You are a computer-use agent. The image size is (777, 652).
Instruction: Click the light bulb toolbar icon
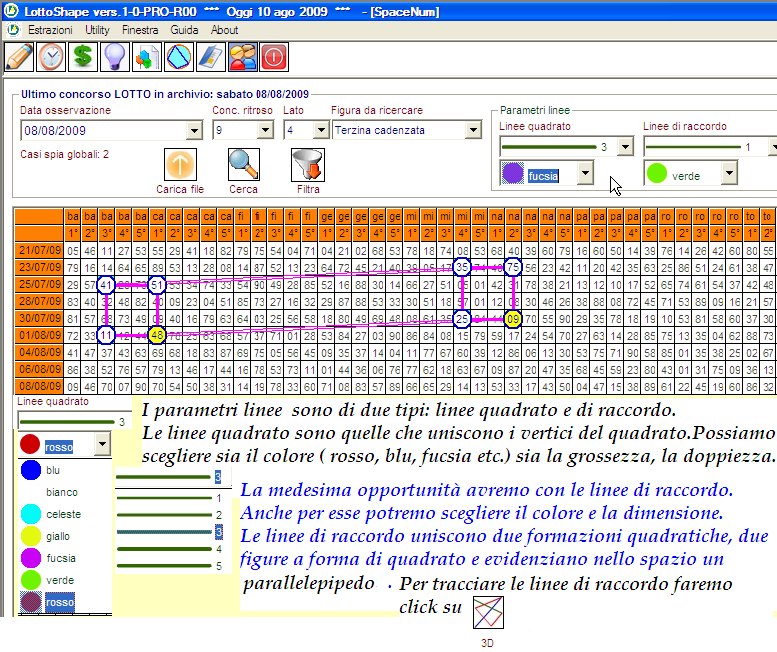point(114,57)
